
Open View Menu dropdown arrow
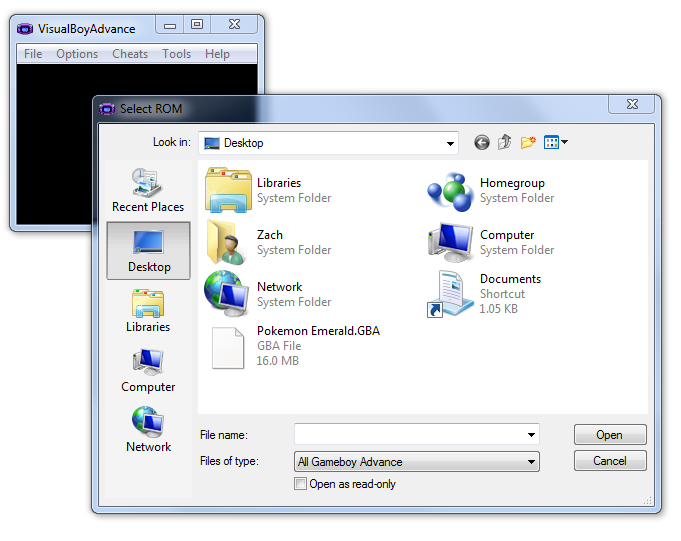tap(564, 142)
